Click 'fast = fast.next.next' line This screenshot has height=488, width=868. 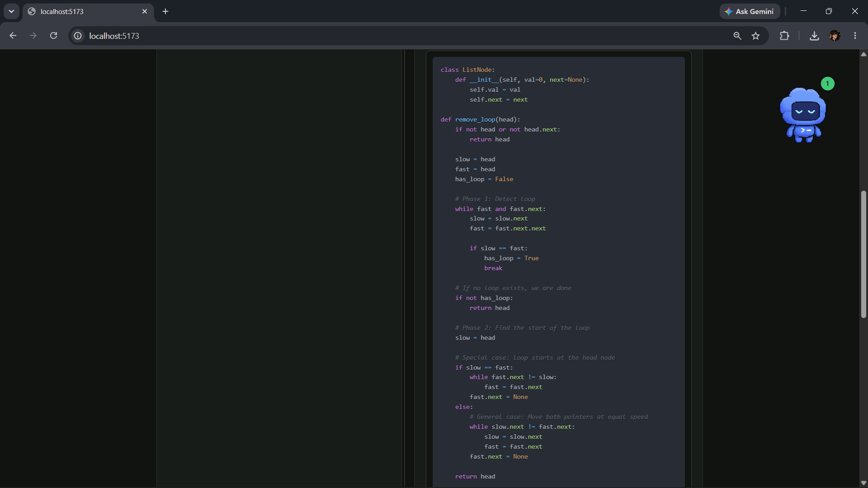point(508,228)
